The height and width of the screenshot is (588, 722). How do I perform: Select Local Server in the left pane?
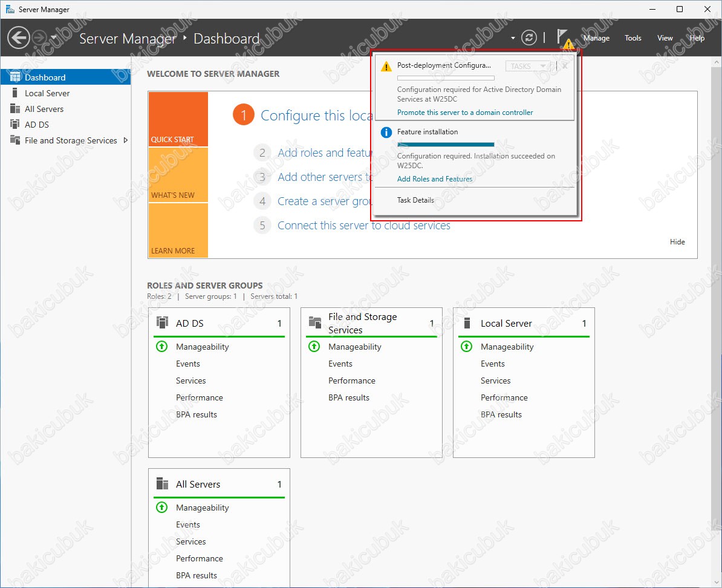point(65,93)
